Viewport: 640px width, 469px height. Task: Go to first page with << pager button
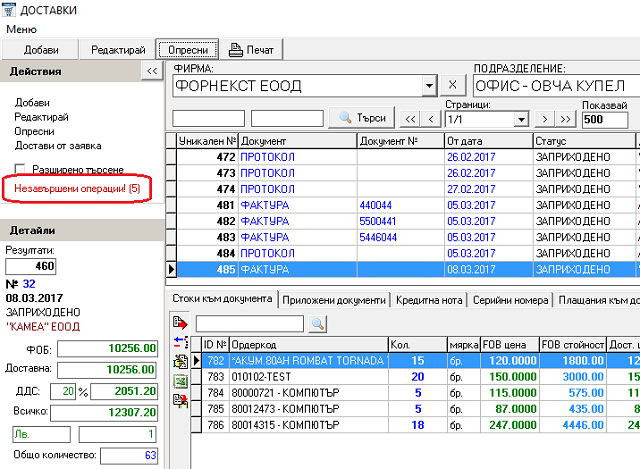pos(410,119)
